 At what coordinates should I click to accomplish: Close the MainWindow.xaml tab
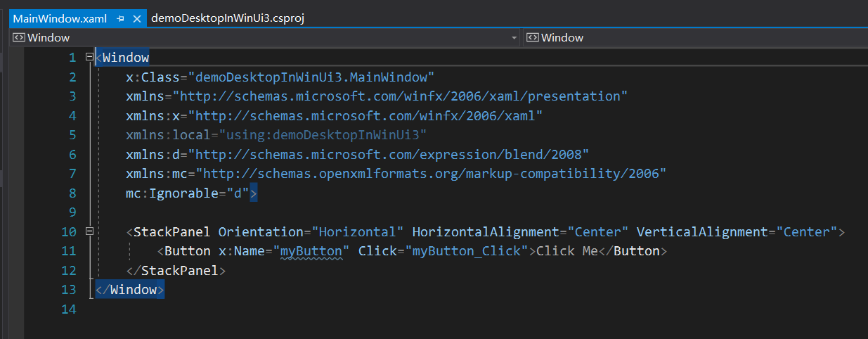[x=136, y=19]
